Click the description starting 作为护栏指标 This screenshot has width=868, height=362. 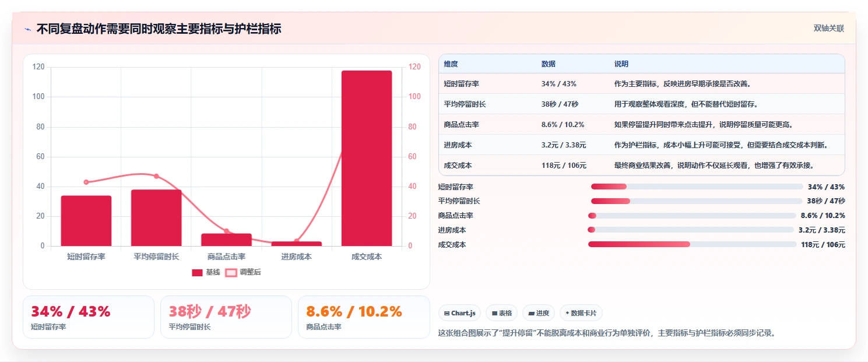(x=721, y=145)
